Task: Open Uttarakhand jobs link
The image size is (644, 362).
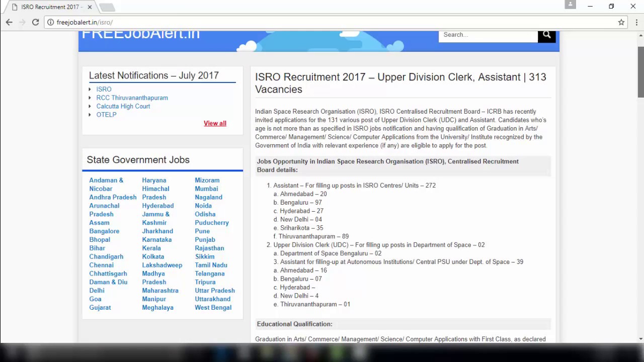Action: (x=212, y=299)
